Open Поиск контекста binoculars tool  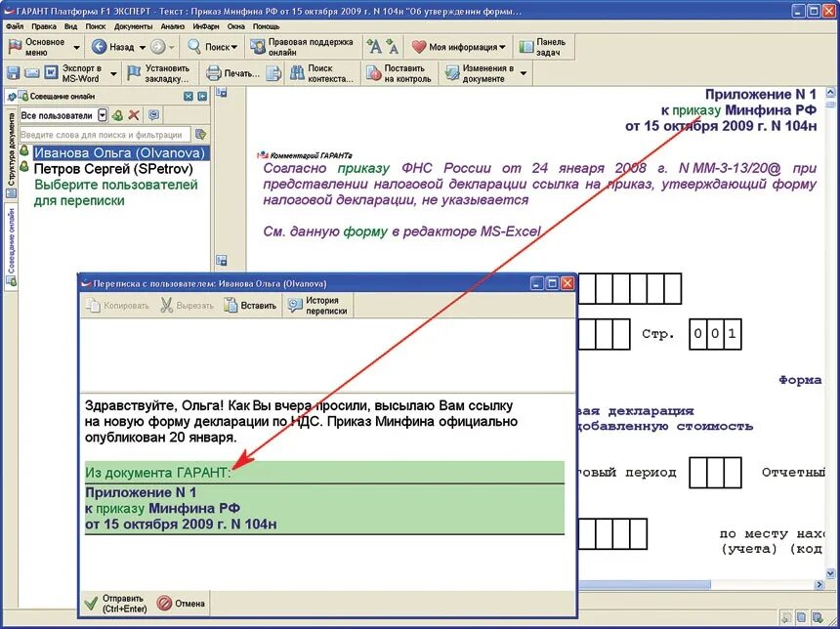coord(321,73)
